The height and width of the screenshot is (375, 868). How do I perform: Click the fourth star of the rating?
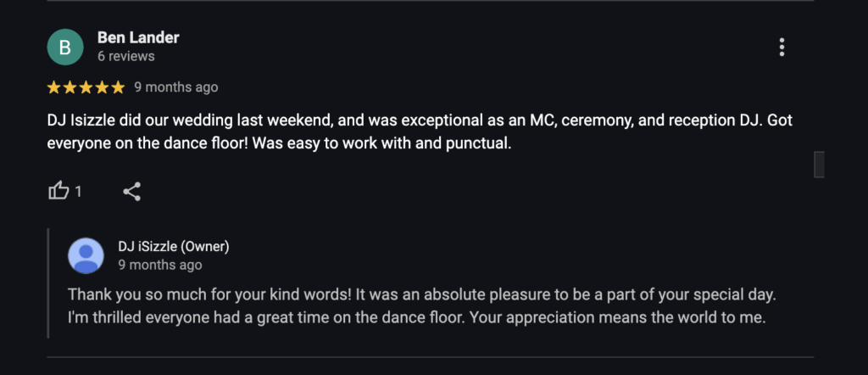coord(102,87)
